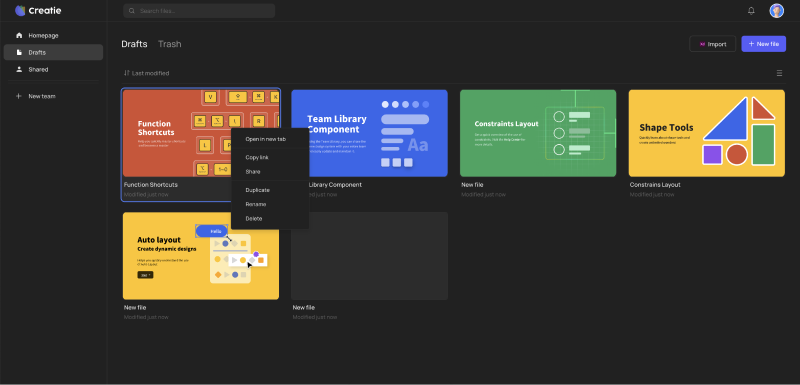Click the New file button
The width and height of the screenshot is (800, 385).
763,44
